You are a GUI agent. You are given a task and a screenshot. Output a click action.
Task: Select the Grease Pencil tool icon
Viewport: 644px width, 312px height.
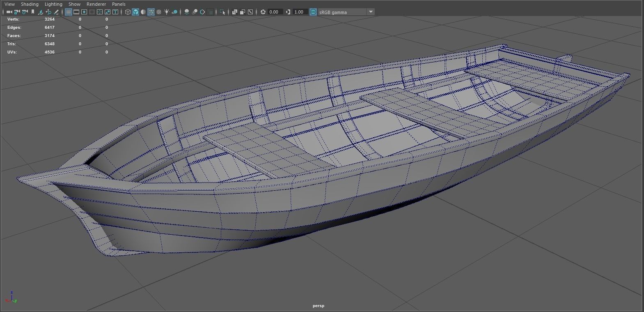click(56, 12)
